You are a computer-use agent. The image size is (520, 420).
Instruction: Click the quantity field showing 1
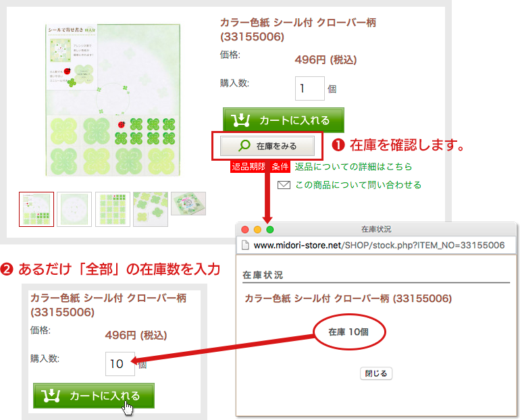(310, 88)
